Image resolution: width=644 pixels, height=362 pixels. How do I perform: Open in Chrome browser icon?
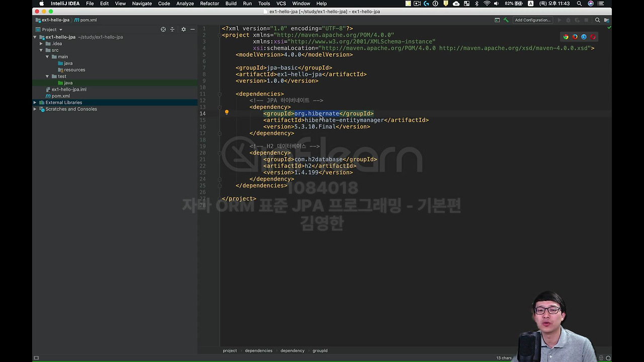566,37
